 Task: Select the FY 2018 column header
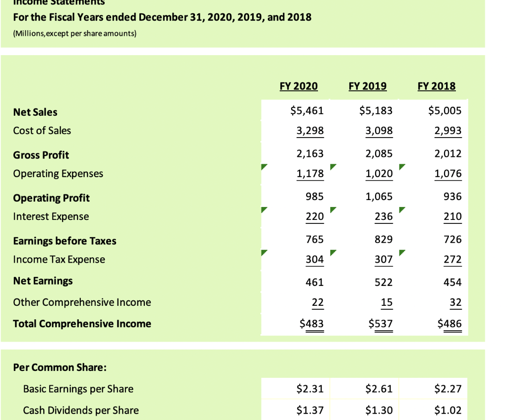pyautogui.click(x=436, y=86)
